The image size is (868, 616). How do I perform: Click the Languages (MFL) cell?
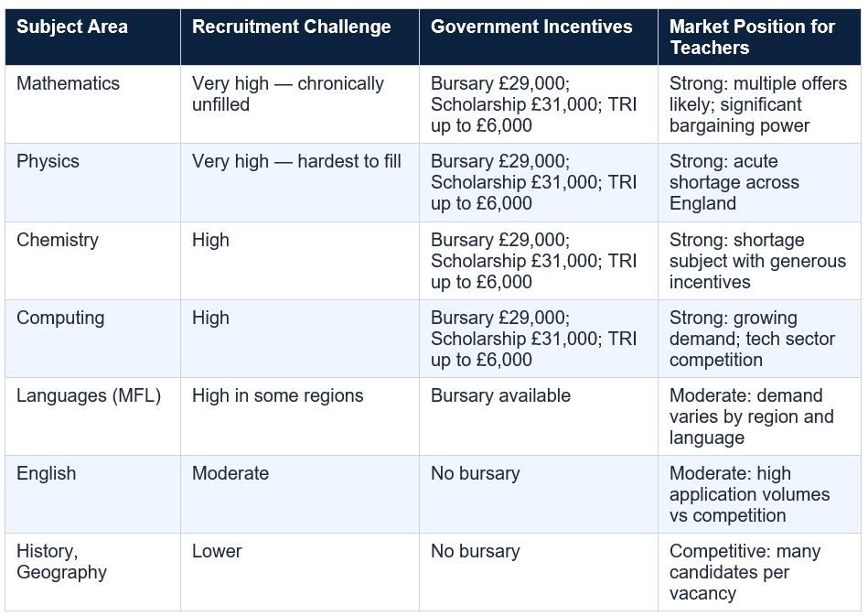(x=93, y=416)
